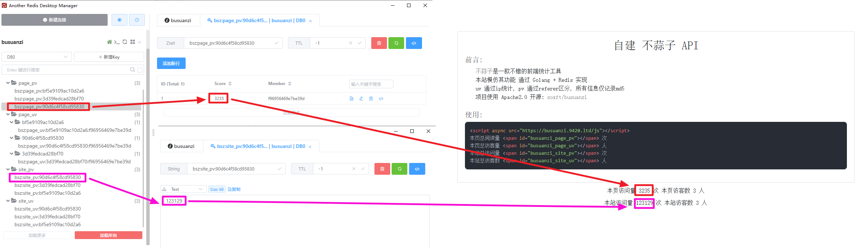Switch to busuanzi info tab in top panel

tap(178, 20)
